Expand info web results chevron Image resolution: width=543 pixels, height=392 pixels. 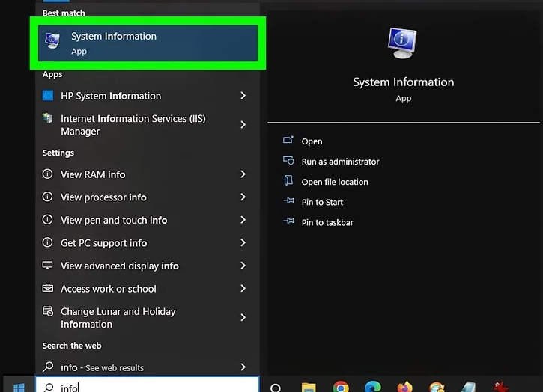(243, 367)
